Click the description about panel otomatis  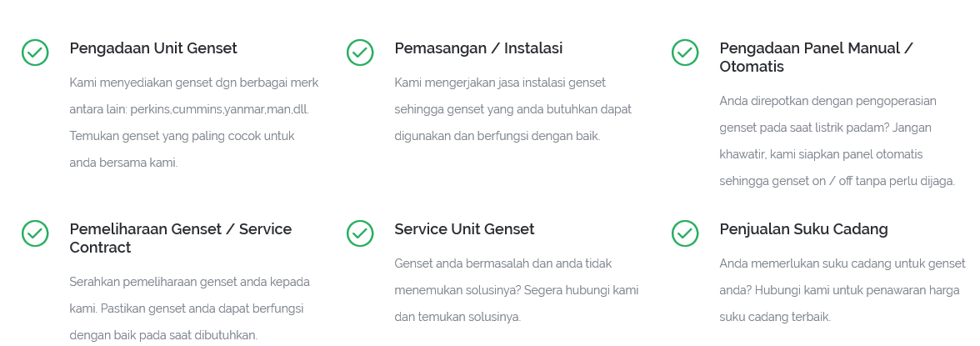[837, 141]
